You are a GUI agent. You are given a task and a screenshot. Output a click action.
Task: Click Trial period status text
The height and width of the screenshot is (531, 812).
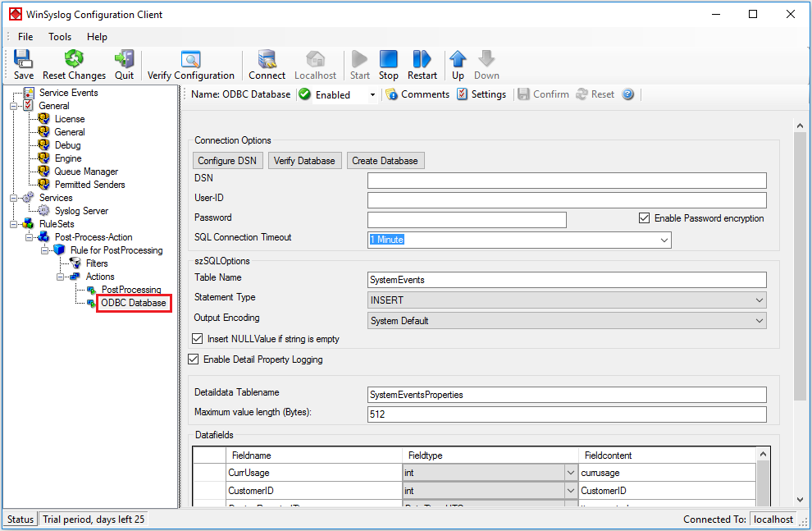(94, 519)
